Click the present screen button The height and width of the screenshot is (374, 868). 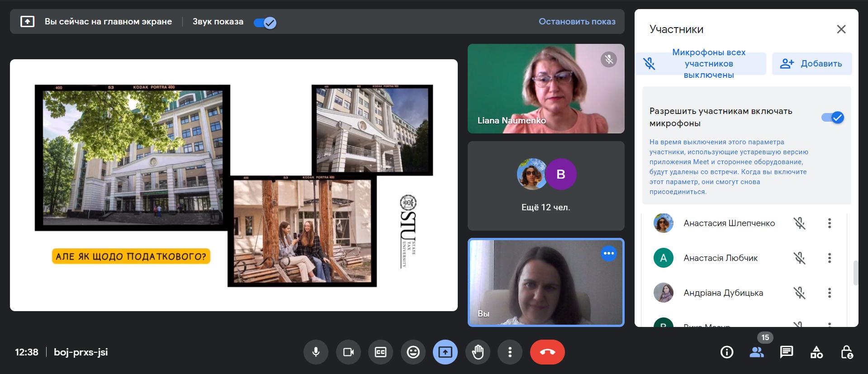point(445,352)
